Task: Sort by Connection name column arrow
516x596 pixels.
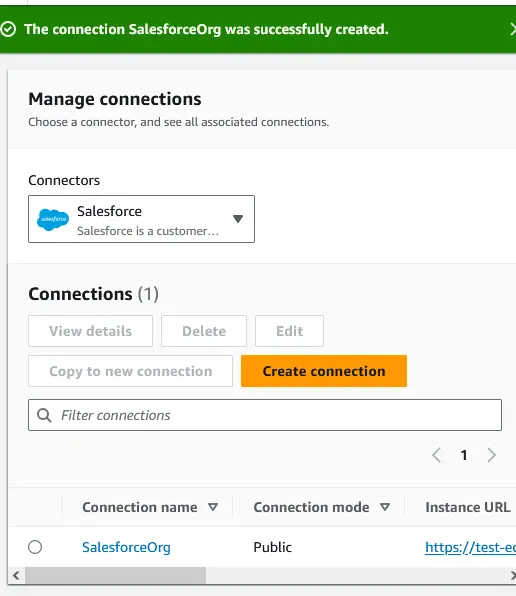Action: tap(213, 507)
